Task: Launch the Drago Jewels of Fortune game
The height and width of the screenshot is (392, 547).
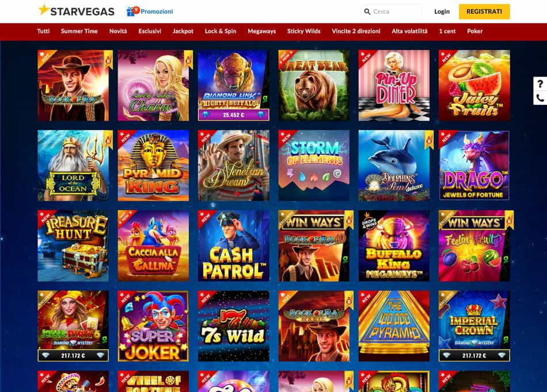Action: (474, 166)
